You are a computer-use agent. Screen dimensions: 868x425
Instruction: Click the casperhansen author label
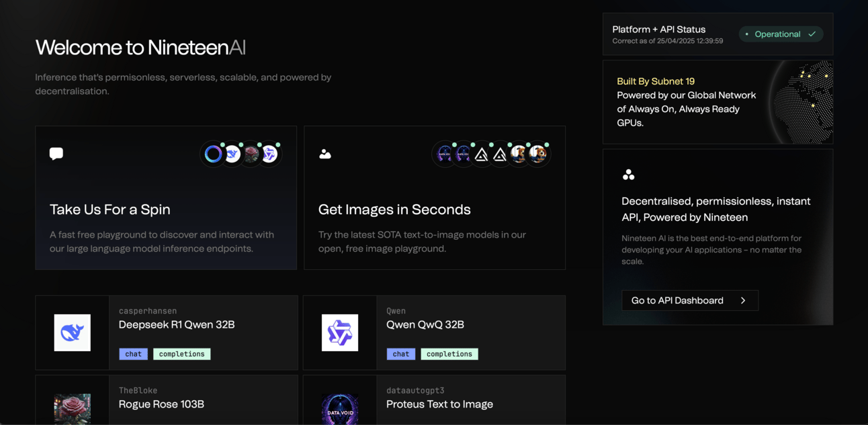point(148,311)
